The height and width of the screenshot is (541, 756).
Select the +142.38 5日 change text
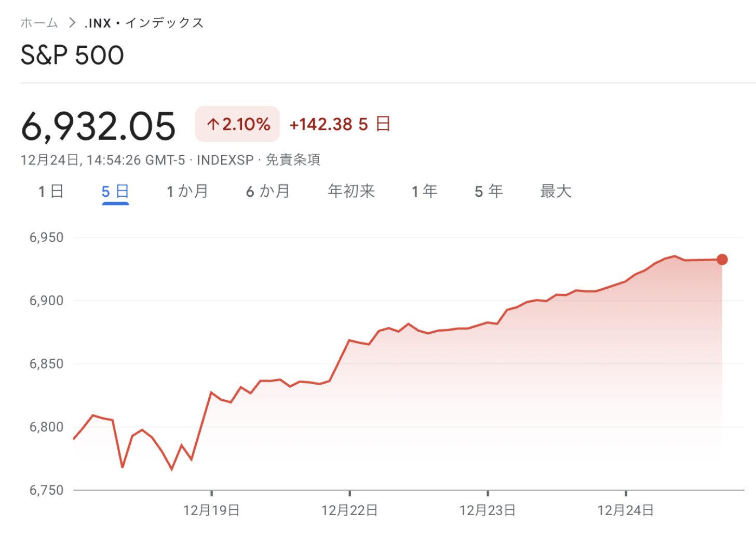pyautogui.click(x=340, y=125)
